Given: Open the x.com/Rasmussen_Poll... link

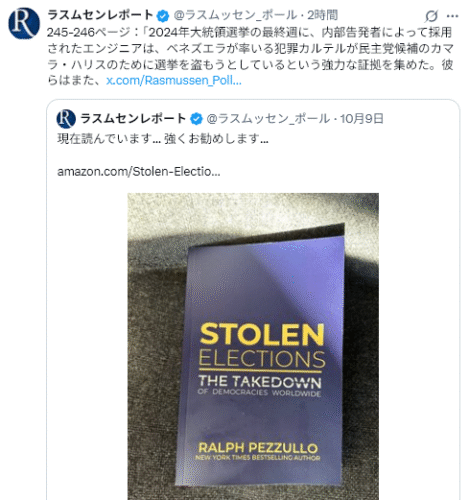Looking at the screenshot, I should 174,81.
